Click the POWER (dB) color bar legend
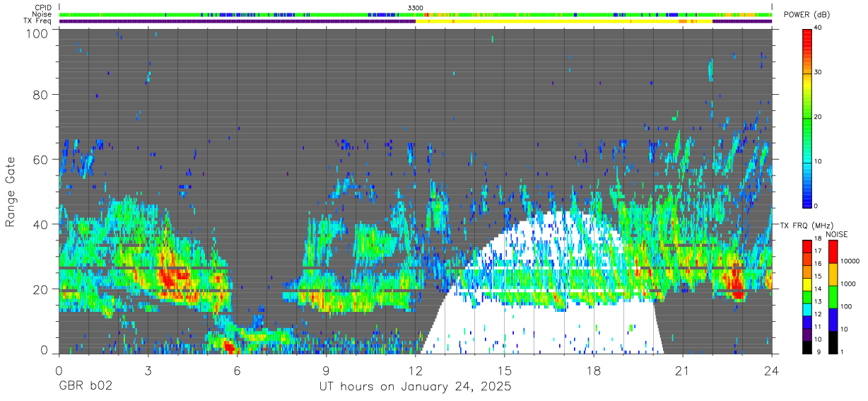Screen dimensions: 868x401 [807, 117]
